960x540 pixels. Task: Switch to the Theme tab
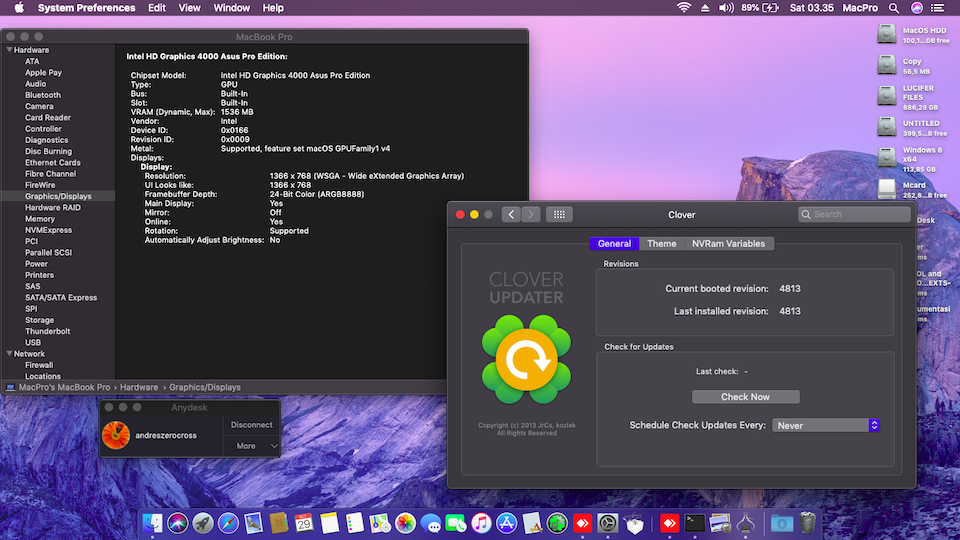coord(661,244)
